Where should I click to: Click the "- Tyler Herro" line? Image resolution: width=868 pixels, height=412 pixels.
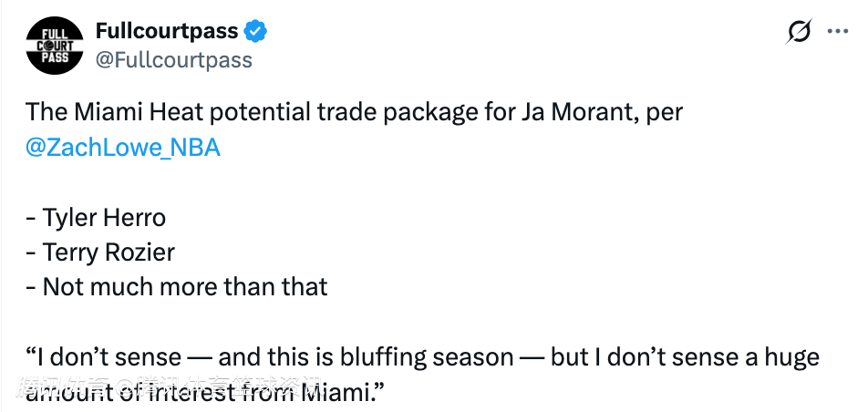(x=96, y=218)
